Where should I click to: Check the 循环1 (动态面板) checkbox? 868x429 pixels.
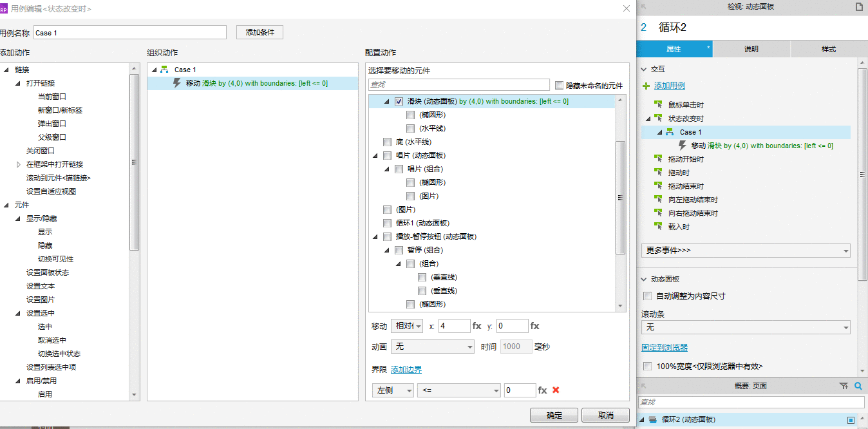[387, 223]
